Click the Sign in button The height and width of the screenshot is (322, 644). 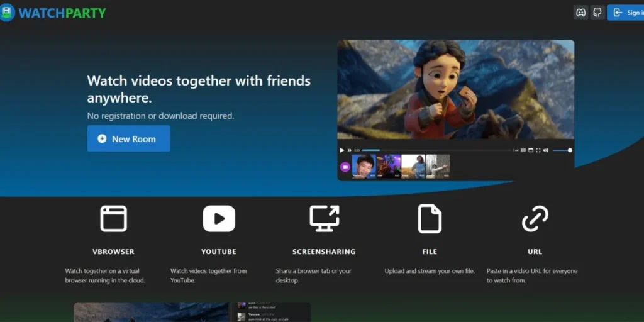[626, 13]
